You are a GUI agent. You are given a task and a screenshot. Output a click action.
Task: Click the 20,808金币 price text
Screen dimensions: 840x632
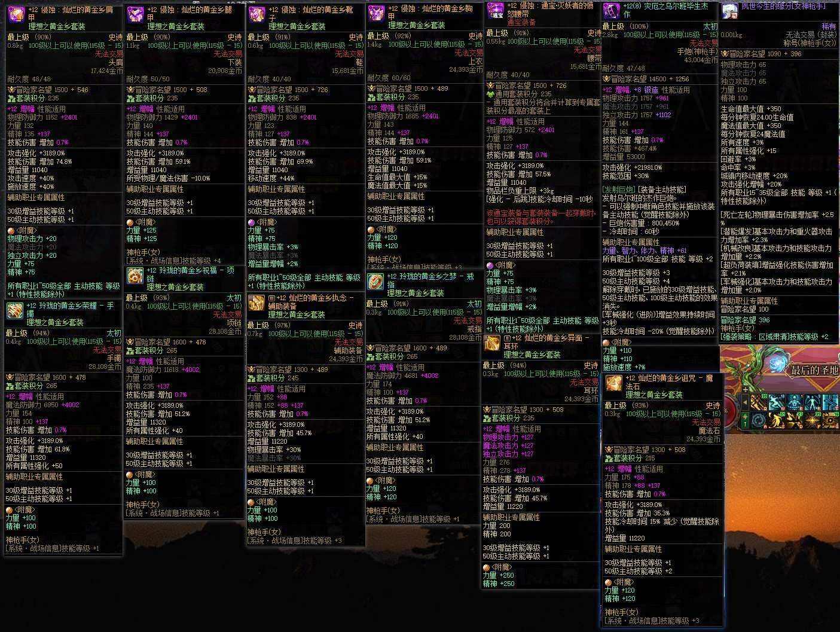point(225,71)
